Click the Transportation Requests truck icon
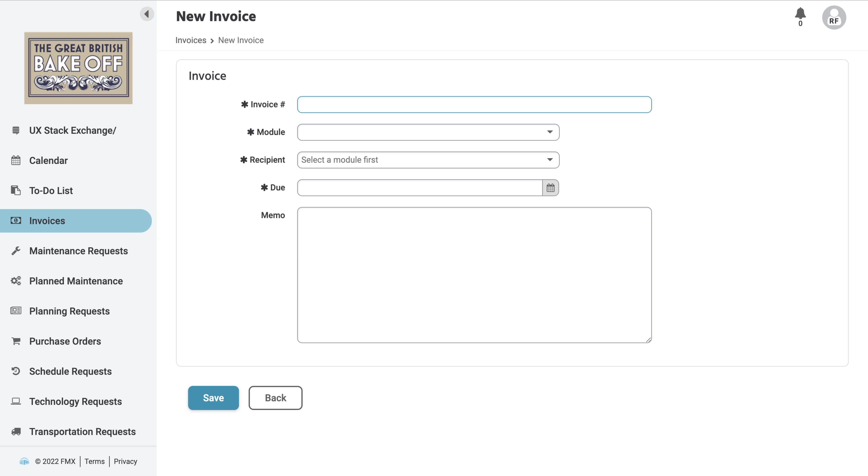Viewport: 868px width, 476px height. coord(16,431)
